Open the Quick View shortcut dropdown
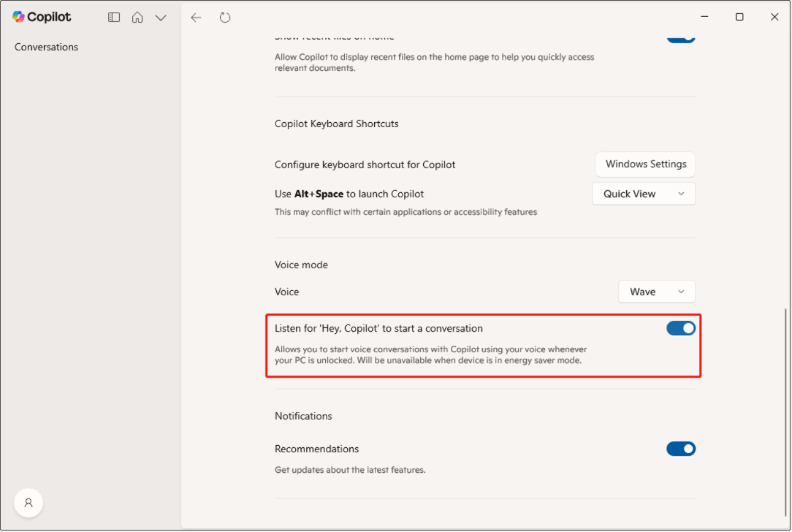This screenshot has width=792, height=532. click(643, 194)
